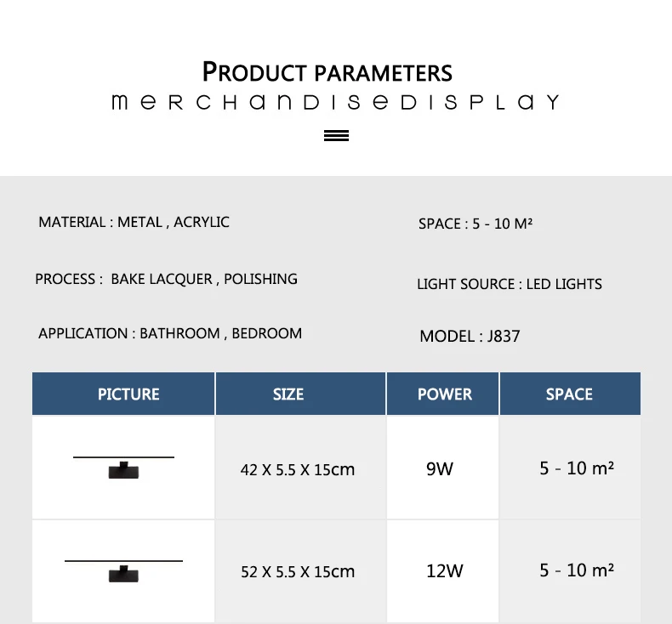
Task: Click the SPACE column header
Action: 570,394
